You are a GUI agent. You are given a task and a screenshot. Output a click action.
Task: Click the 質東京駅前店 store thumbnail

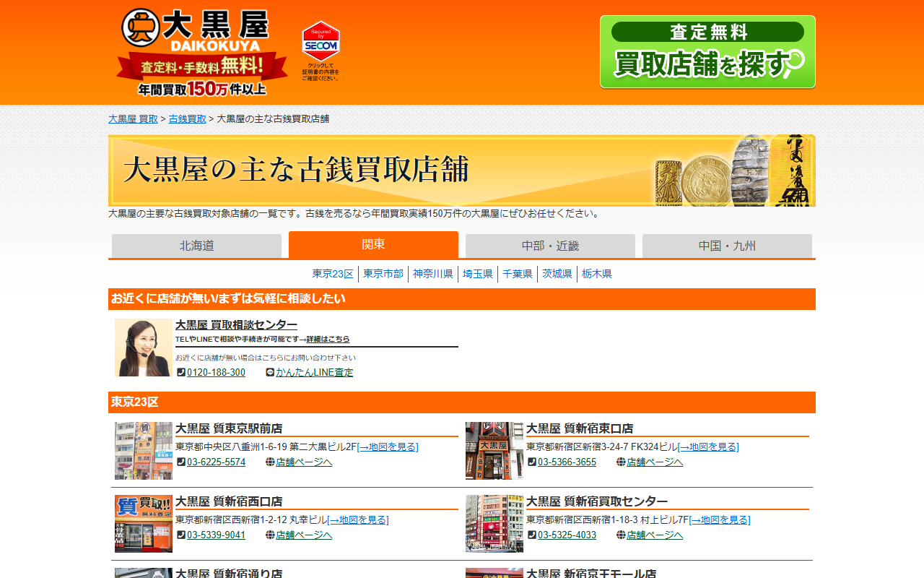(x=144, y=451)
